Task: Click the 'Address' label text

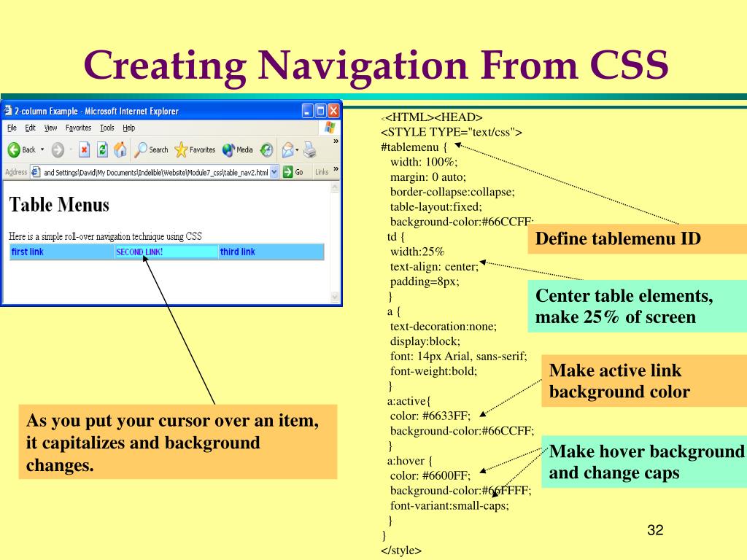Action: [16, 172]
